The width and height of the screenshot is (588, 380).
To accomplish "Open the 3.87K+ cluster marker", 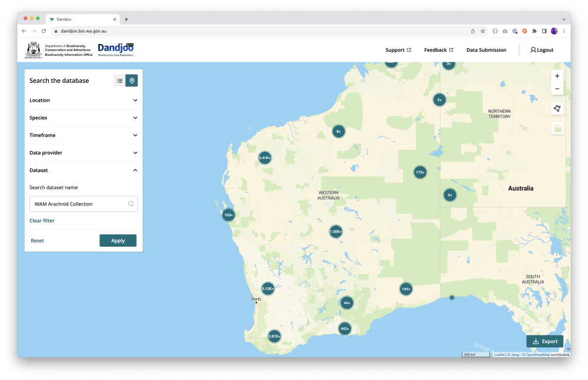I will coord(274,336).
